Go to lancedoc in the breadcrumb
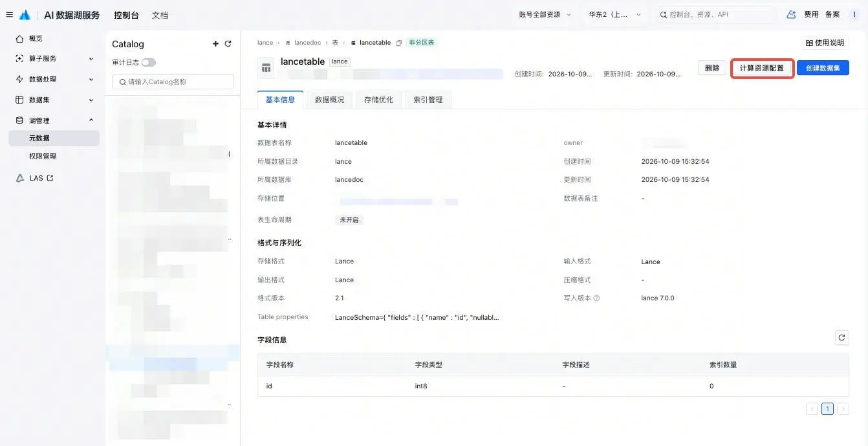Screen dimensions: 868x446 pos(307,43)
